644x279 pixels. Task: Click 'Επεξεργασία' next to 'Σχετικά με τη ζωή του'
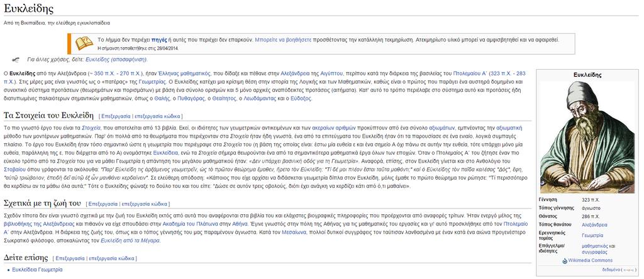[x=103, y=204]
